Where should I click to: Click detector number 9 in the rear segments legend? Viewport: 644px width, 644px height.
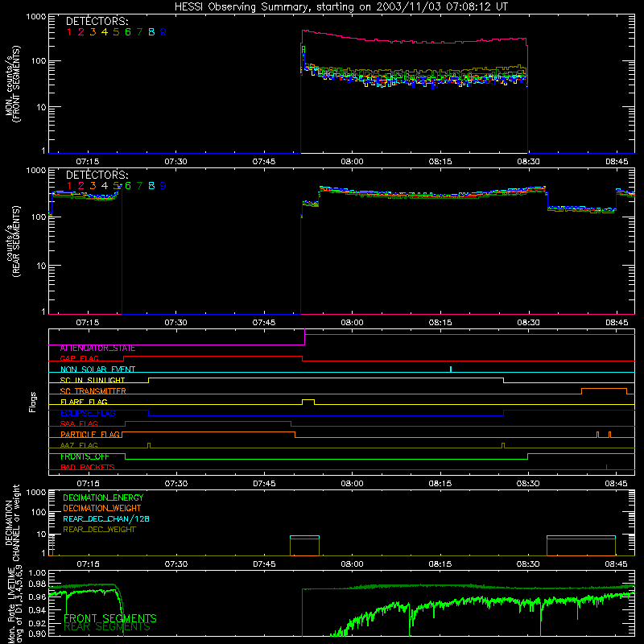163,186
